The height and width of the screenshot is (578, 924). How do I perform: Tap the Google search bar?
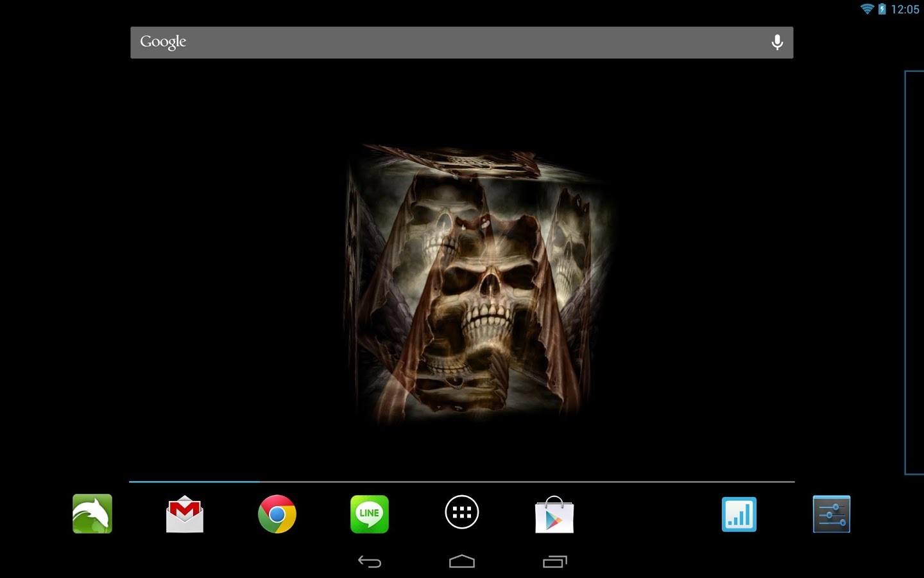tap(462, 42)
